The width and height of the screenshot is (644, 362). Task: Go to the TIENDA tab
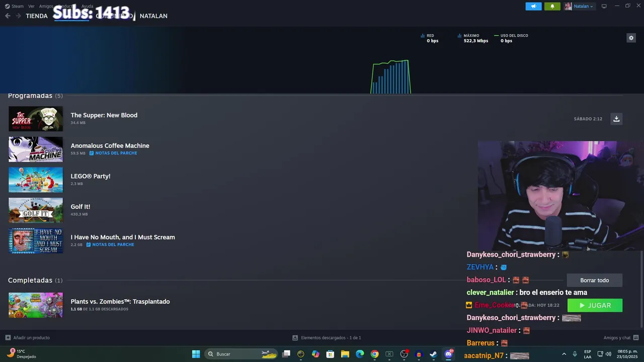[x=37, y=16]
